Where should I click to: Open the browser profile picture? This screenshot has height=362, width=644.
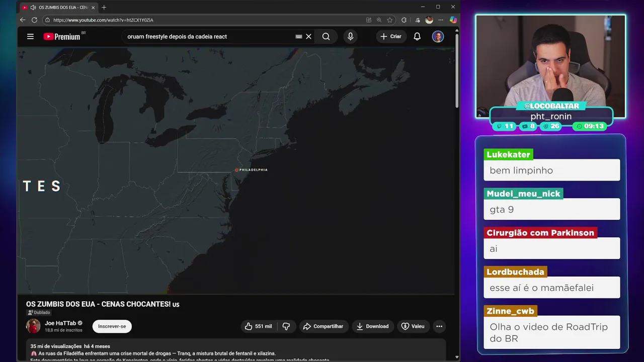click(x=429, y=20)
